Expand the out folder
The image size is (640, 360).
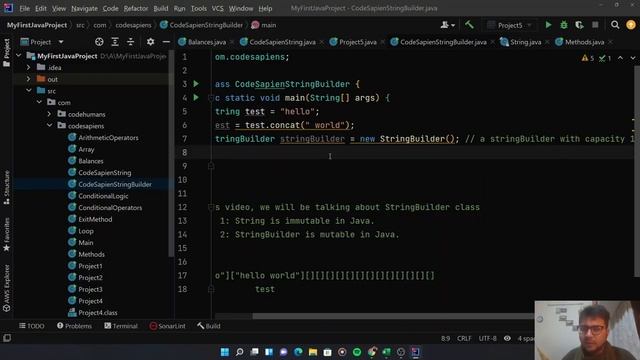(x=29, y=79)
